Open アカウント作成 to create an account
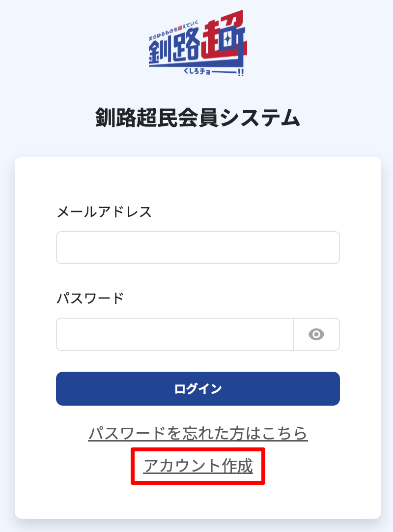 (x=197, y=467)
